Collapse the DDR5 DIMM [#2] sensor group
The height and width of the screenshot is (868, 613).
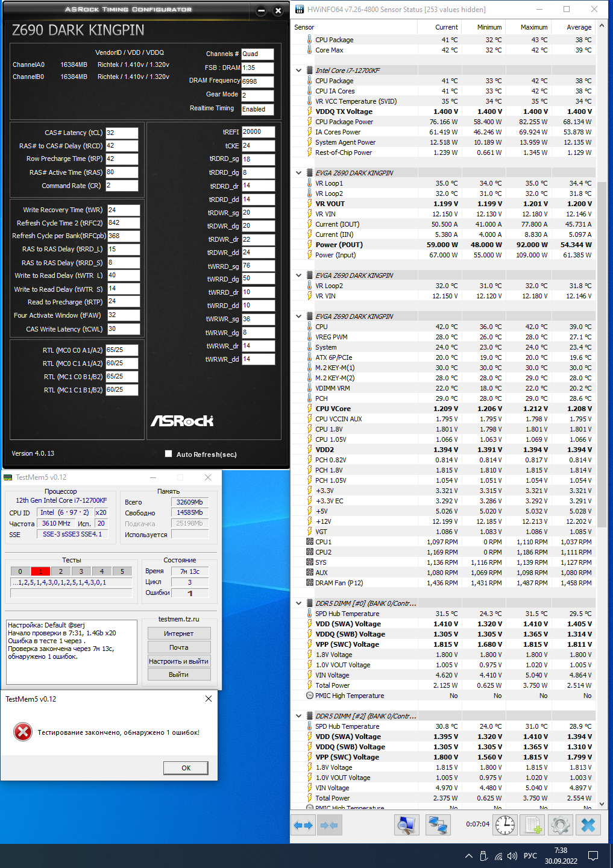click(299, 716)
